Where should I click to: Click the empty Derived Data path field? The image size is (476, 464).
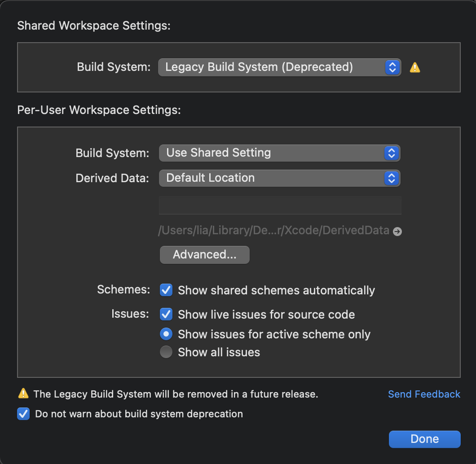280,206
